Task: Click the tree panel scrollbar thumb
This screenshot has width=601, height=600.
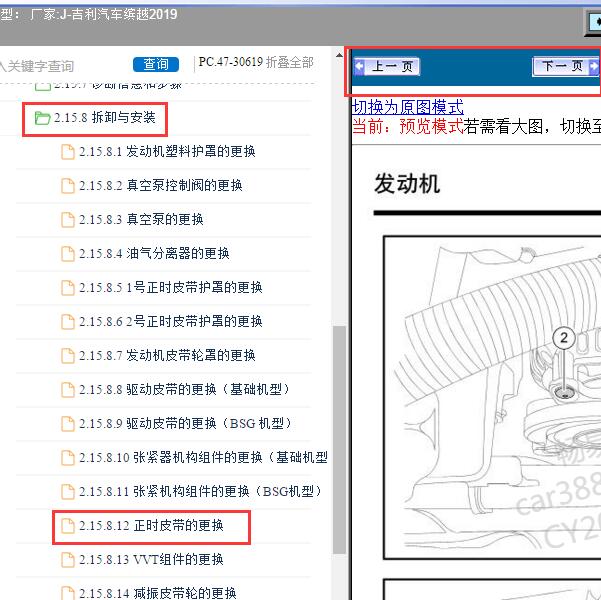Action: [339, 440]
